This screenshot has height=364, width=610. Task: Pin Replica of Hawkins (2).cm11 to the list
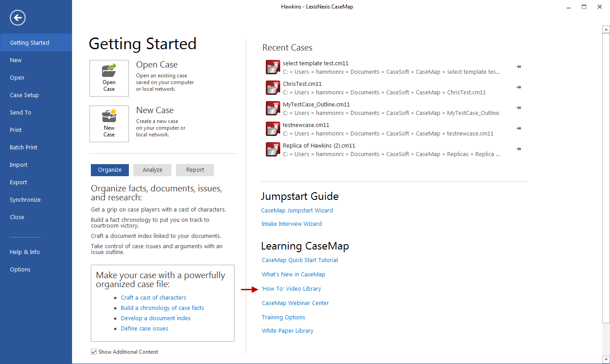(519, 149)
